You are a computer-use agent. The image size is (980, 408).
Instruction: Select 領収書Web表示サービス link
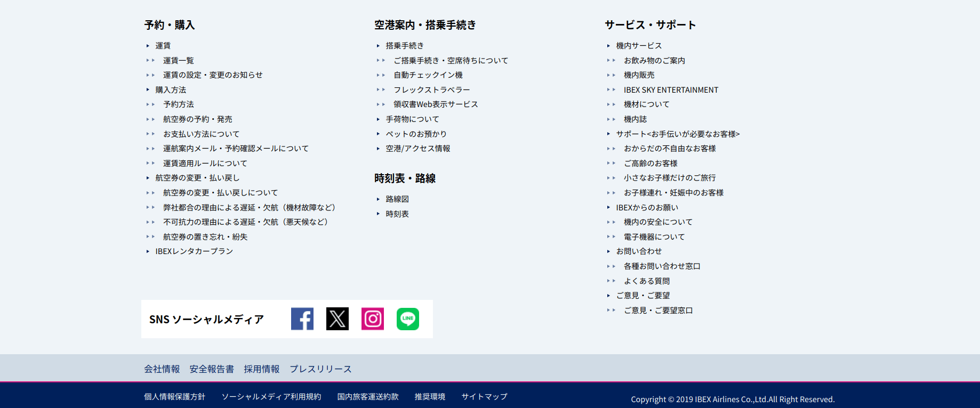[x=436, y=104]
